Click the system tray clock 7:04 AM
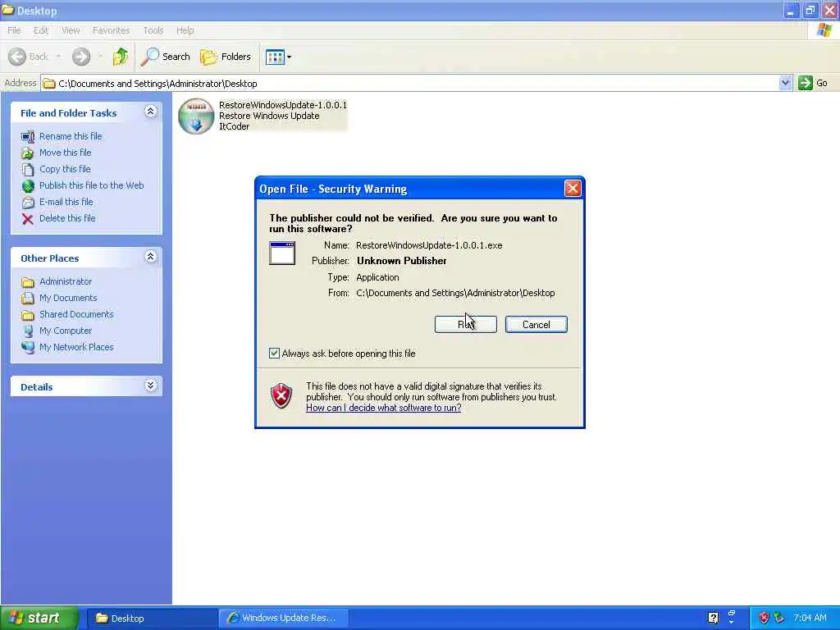 [x=810, y=619]
